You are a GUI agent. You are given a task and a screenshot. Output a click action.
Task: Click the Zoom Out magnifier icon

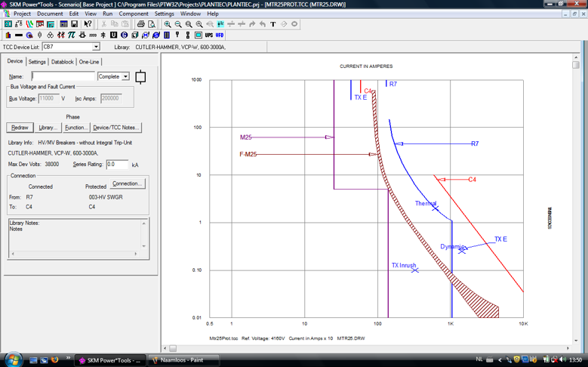[x=177, y=24]
